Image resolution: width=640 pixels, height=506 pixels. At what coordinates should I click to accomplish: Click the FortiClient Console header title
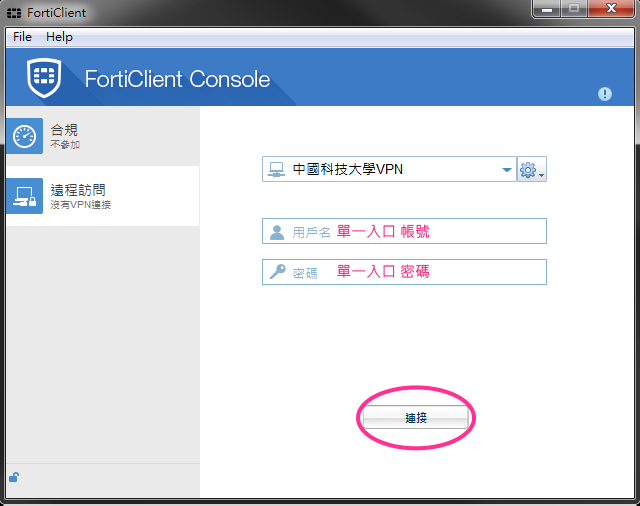point(177,79)
